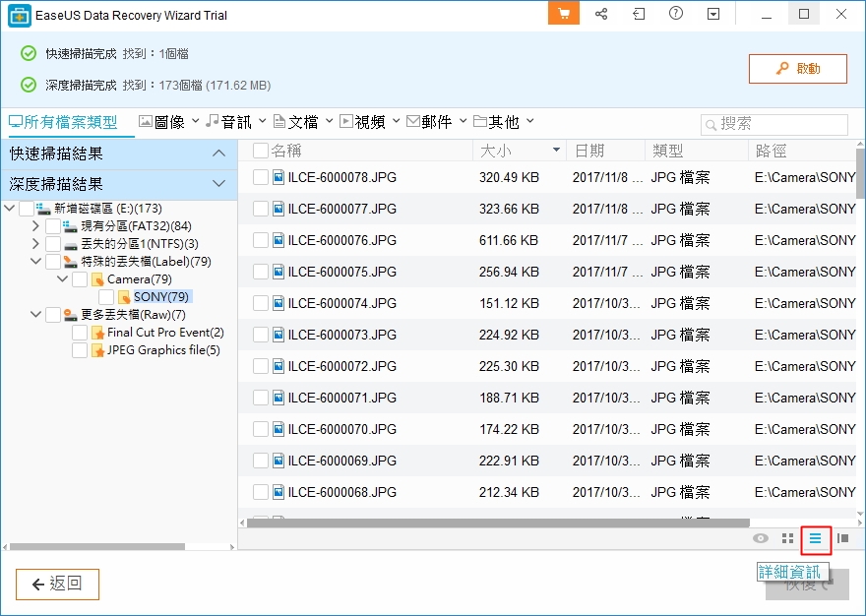Tick the checkbox for ILCE-6000077.JPG
The height and width of the screenshot is (616, 866).
[261, 209]
